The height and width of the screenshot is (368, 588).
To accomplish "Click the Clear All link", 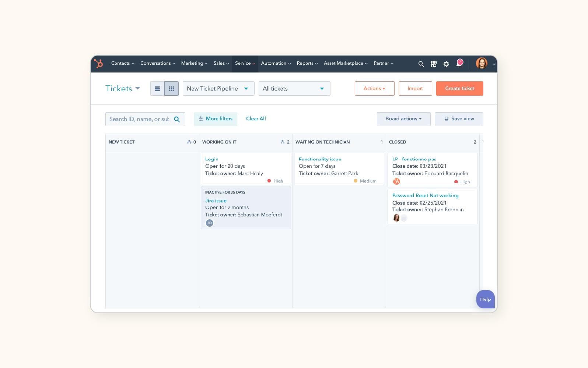I will point(256,119).
